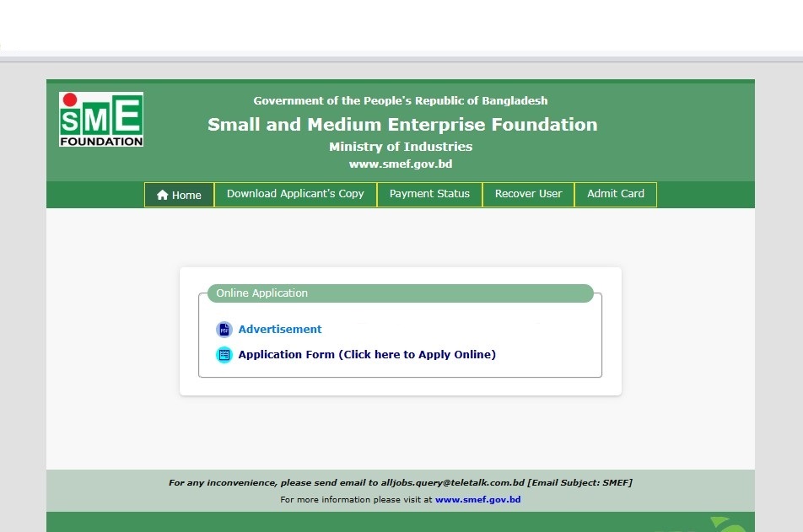Open Download Applicant's Copy page
Image resolution: width=803 pixels, height=532 pixels.
[295, 195]
